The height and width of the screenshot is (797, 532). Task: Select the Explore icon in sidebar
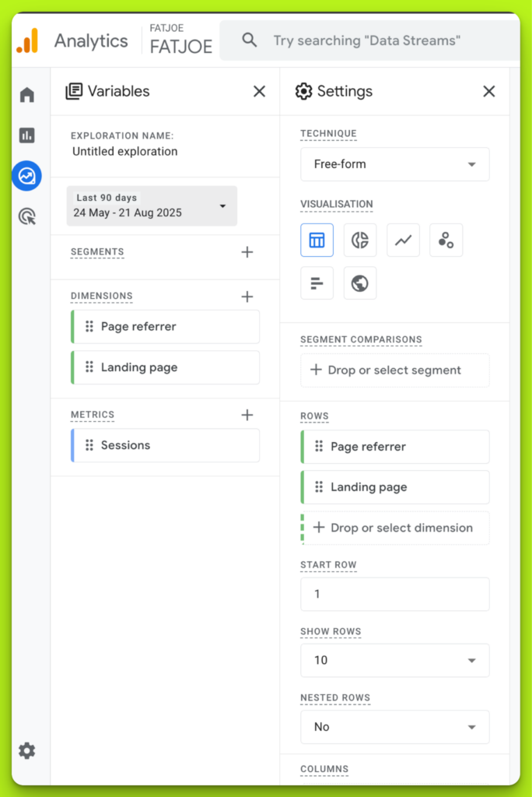coord(27,176)
